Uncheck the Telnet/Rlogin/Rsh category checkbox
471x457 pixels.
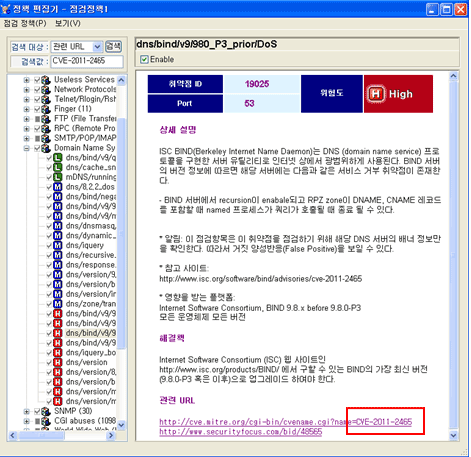pyautogui.click(x=37, y=99)
